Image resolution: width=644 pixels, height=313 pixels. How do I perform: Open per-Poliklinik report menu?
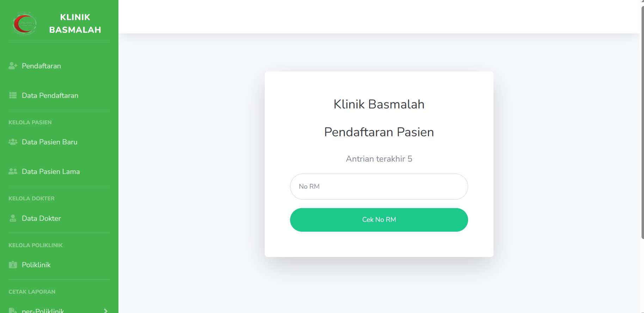click(43, 311)
